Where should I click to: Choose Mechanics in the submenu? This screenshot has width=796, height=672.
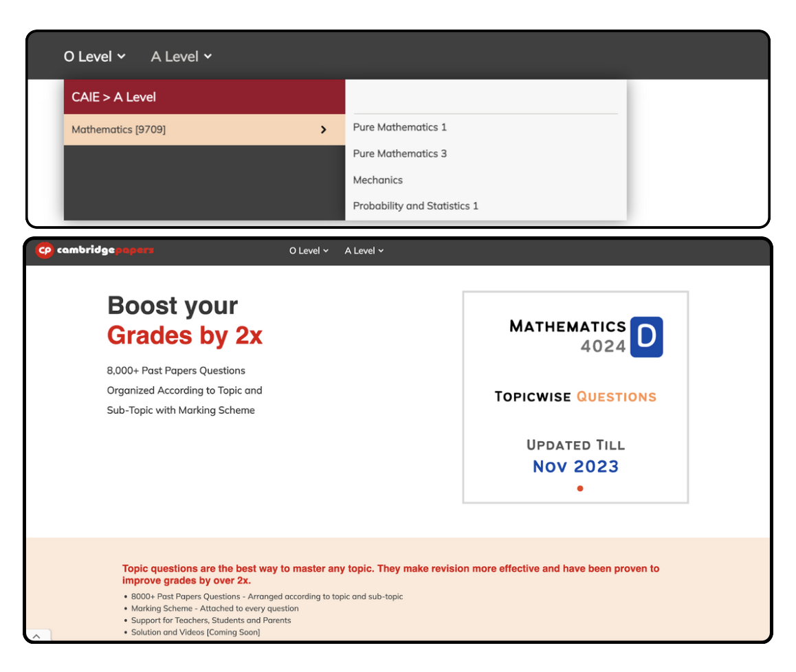click(x=377, y=180)
